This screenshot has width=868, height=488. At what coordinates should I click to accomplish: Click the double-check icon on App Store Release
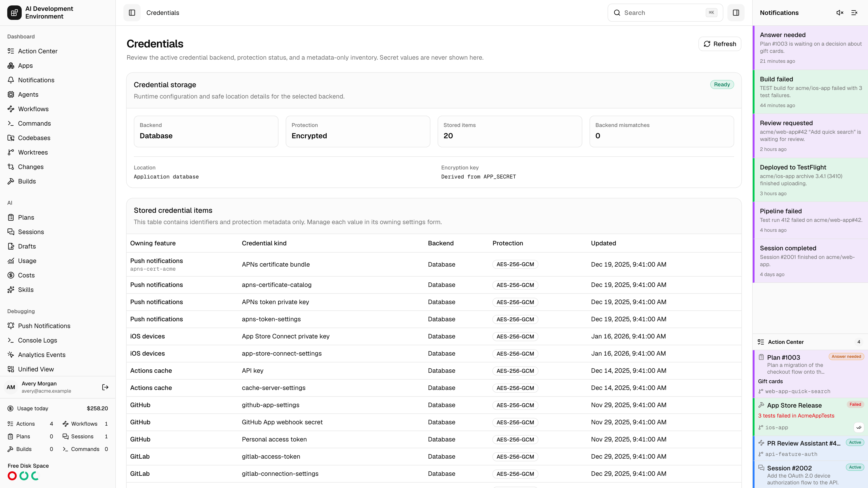pyautogui.click(x=859, y=428)
